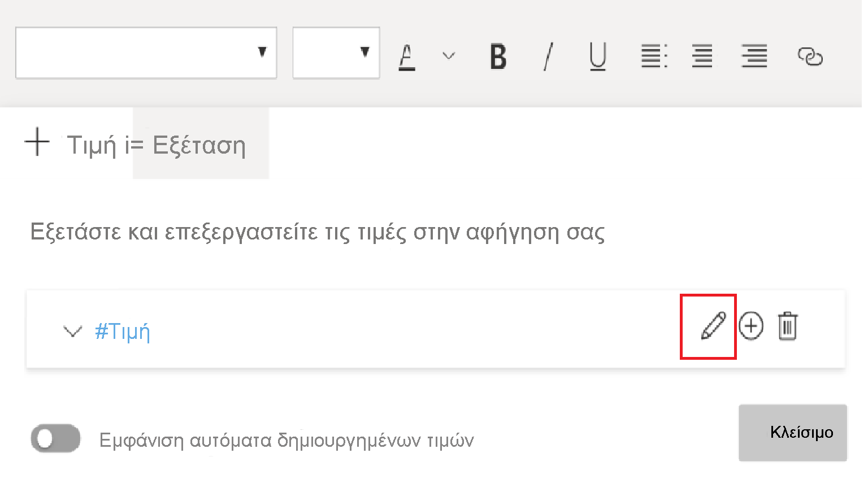
Task: Click the font color icon
Action: [x=407, y=56]
